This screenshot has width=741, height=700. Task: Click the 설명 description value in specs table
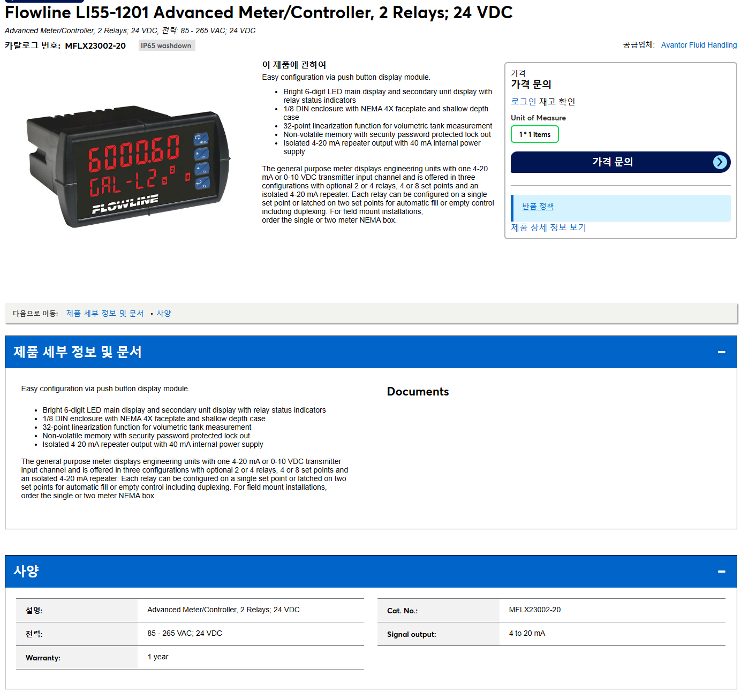click(x=223, y=610)
